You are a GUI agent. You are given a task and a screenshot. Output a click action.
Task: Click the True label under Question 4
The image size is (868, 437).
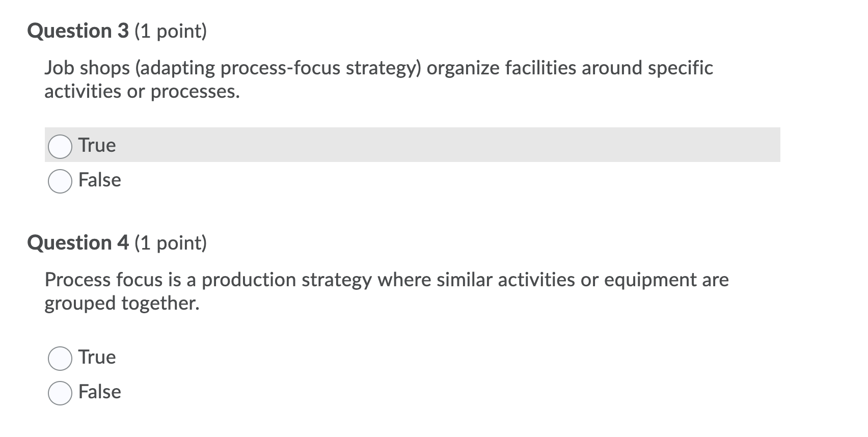[x=97, y=358]
